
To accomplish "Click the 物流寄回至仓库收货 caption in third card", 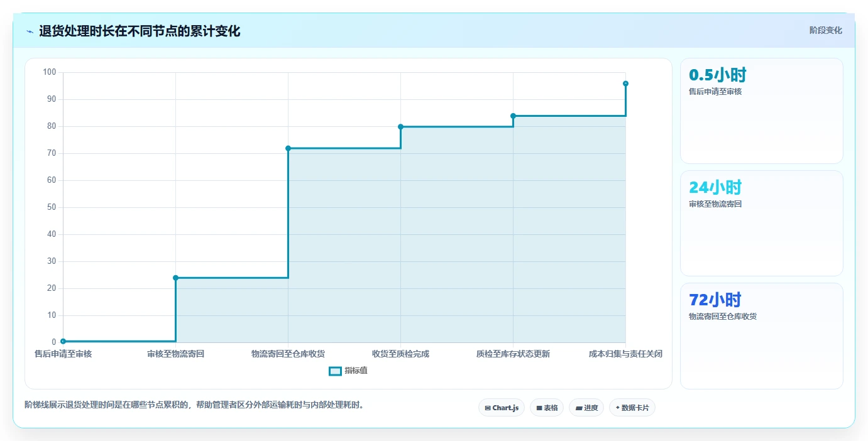I will coord(723,317).
